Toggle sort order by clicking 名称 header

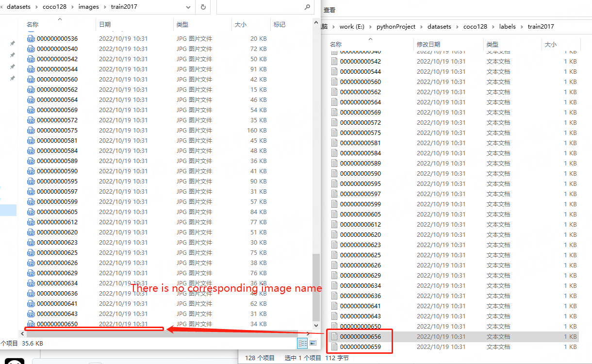[x=32, y=23]
